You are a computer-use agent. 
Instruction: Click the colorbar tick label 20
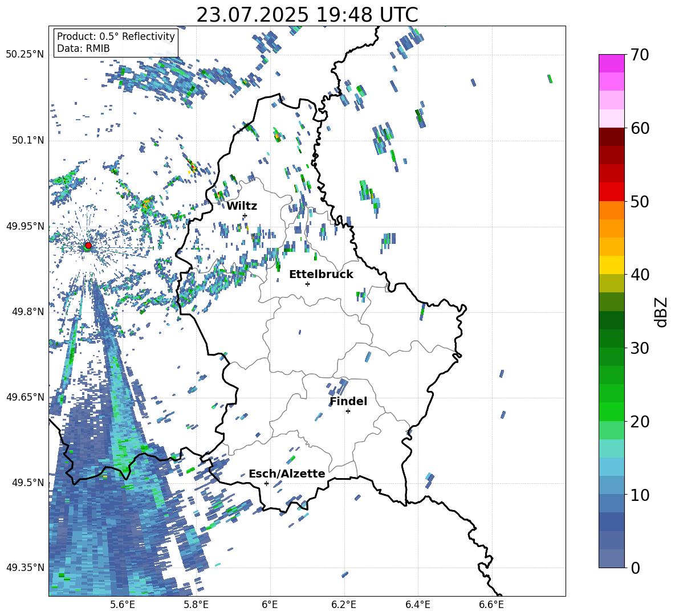pyautogui.click(x=640, y=421)
